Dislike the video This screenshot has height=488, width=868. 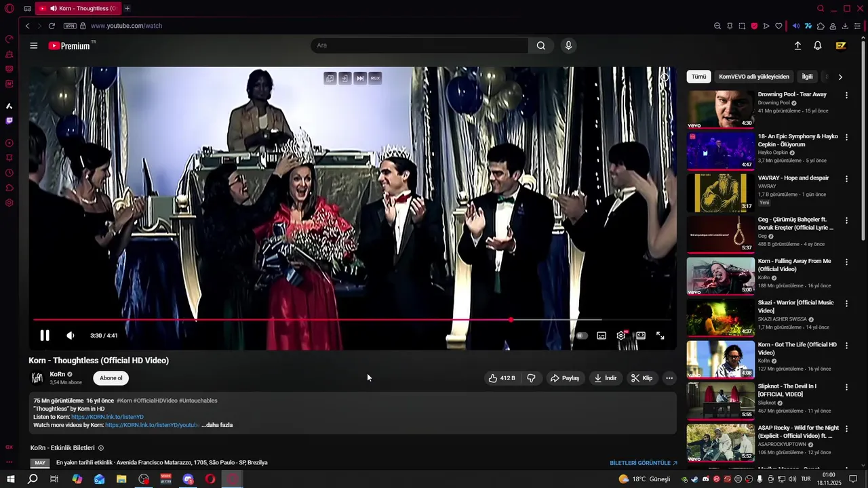pyautogui.click(x=531, y=378)
